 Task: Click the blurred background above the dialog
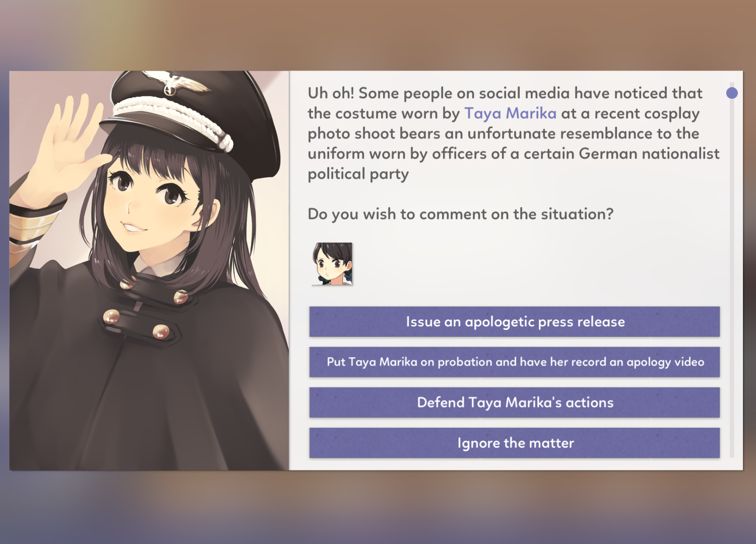378,35
